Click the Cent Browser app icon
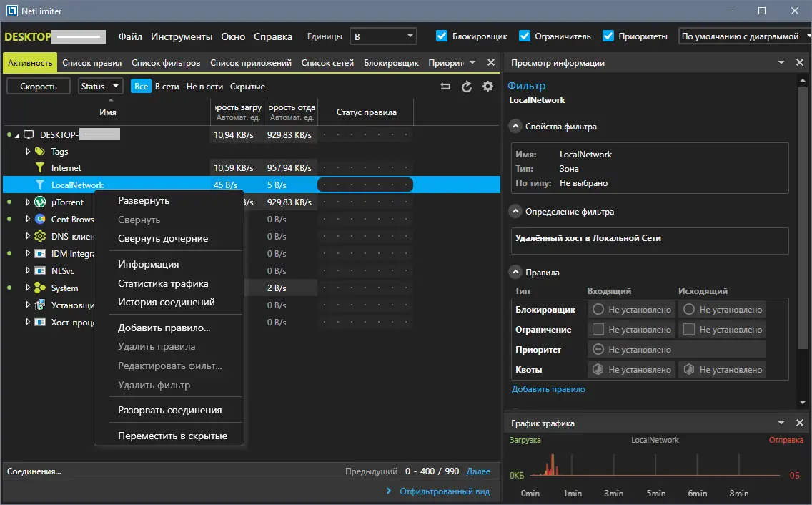Screen dimensions: 812x505 tap(40, 220)
